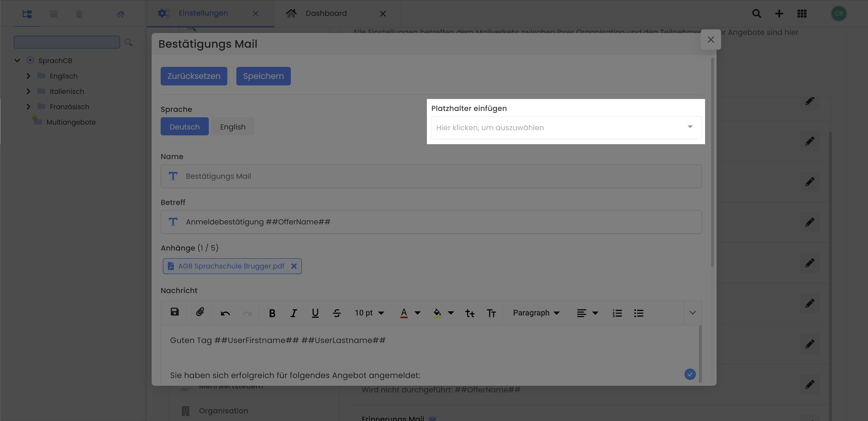Viewport: 868px width, 421px height.
Task: Select Deutsch language option
Action: pyautogui.click(x=184, y=127)
